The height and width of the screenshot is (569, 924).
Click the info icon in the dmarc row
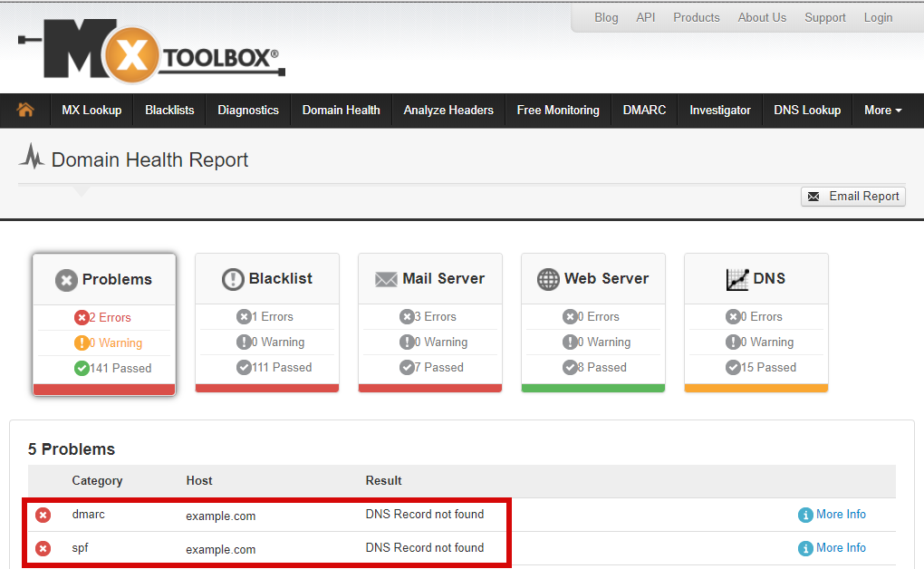point(805,515)
